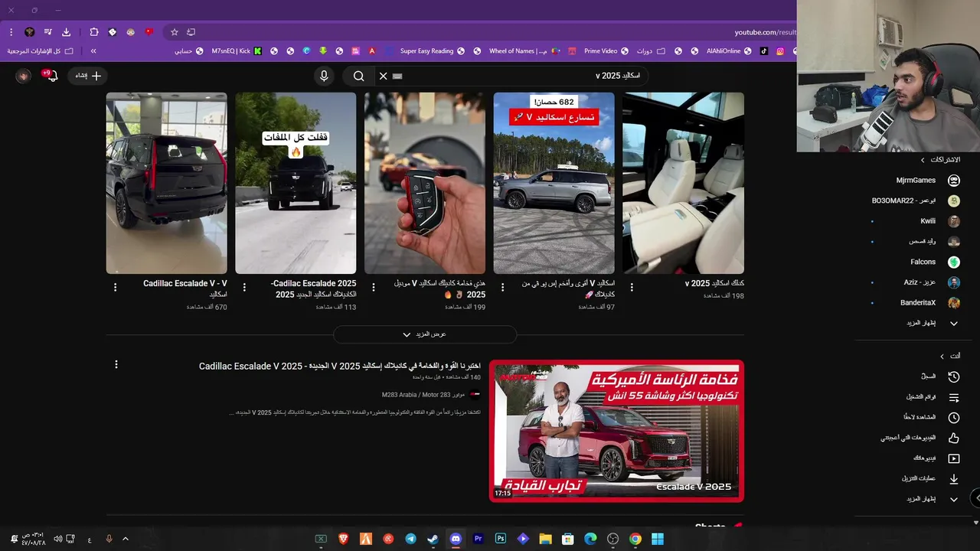980x551 pixels.
Task: Open watch History (السجل) icon
Action: point(954,377)
